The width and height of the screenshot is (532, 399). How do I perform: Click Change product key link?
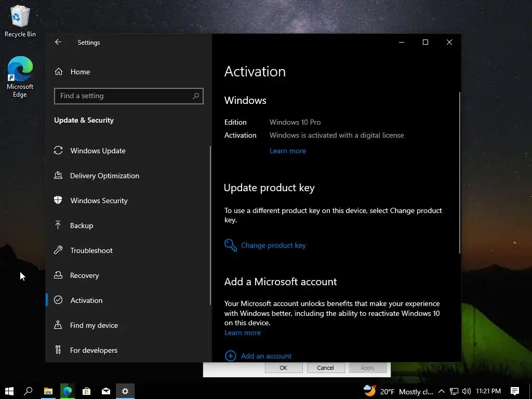(273, 245)
